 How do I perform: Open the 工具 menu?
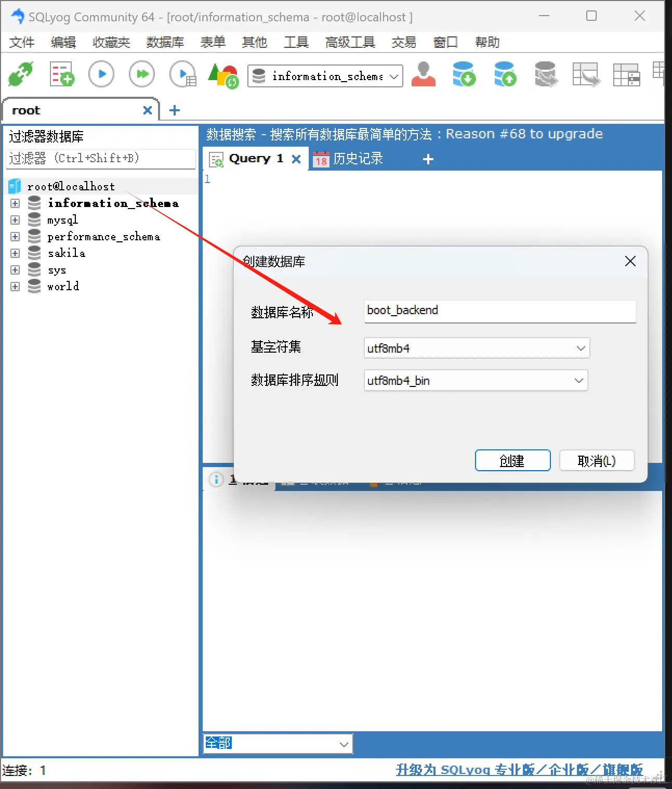click(x=296, y=42)
